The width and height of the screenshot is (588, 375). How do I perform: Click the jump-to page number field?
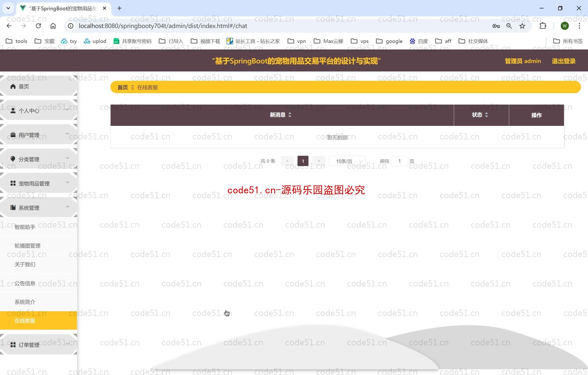point(399,161)
